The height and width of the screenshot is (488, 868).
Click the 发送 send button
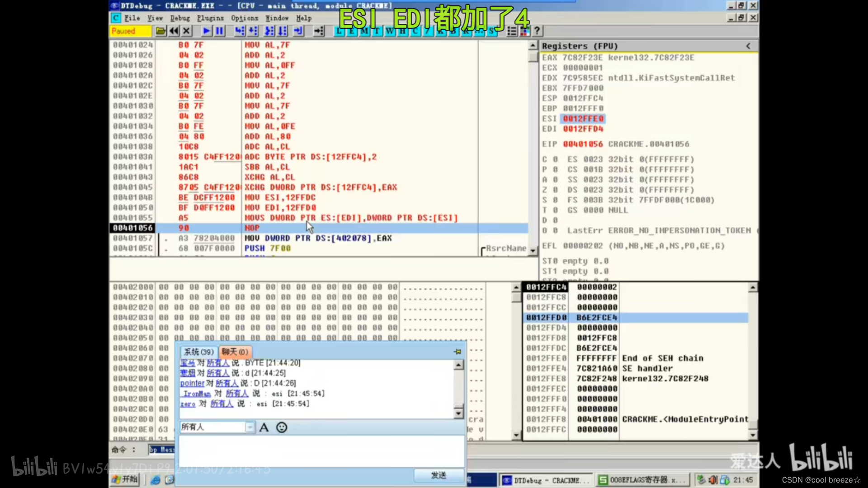pos(439,475)
